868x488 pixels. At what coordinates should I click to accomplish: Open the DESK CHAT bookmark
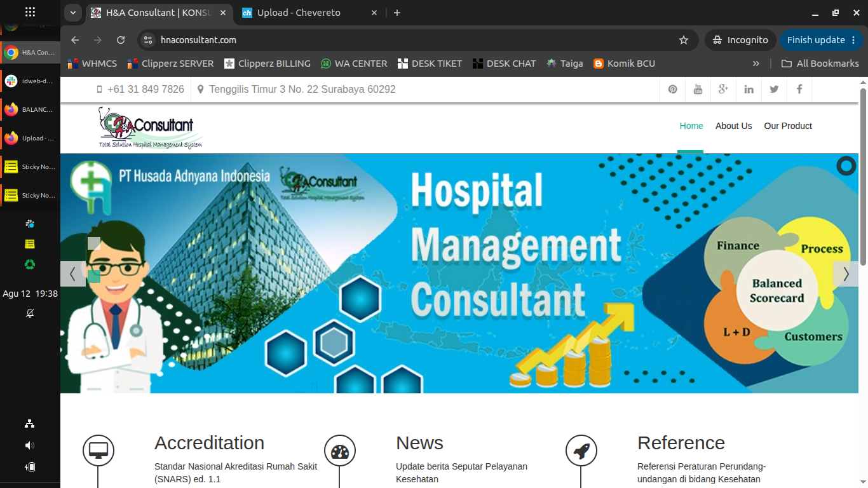click(x=505, y=64)
